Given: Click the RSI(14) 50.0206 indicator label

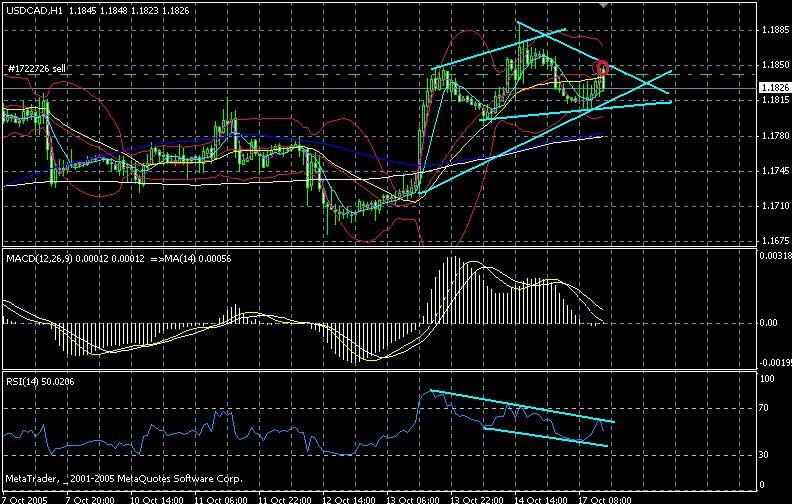Looking at the screenshot, I should (40, 382).
